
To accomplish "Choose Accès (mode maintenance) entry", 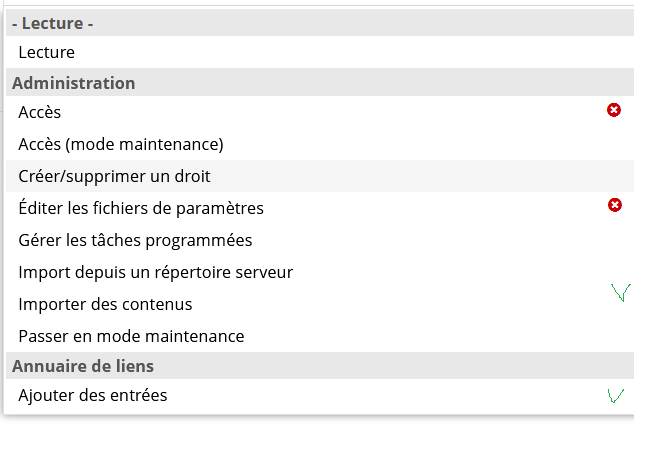I will [x=320, y=144].
